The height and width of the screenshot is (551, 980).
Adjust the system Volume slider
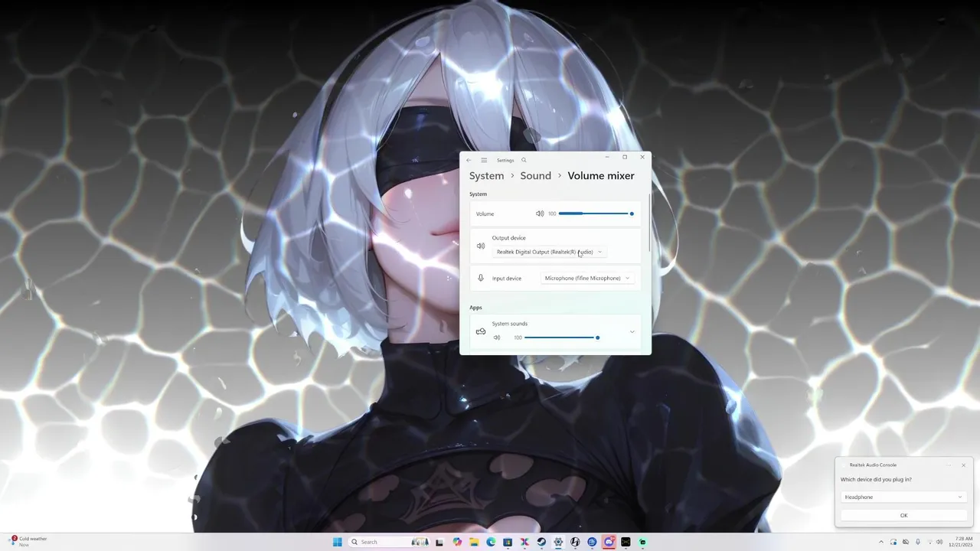(x=596, y=214)
